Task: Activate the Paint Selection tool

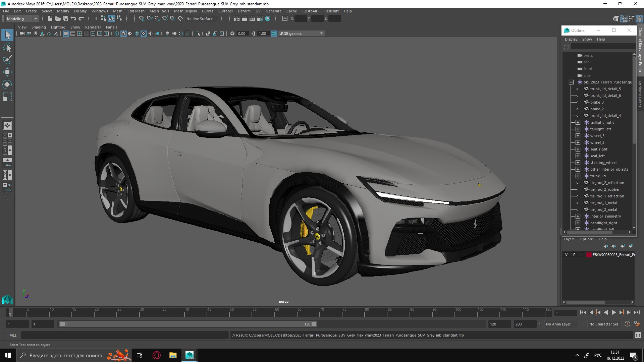Action: coord(7,60)
